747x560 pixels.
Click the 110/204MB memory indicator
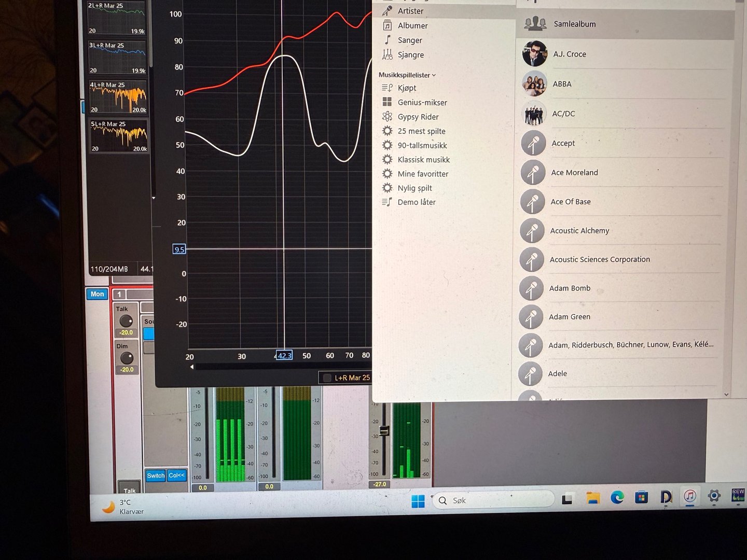click(109, 269)
